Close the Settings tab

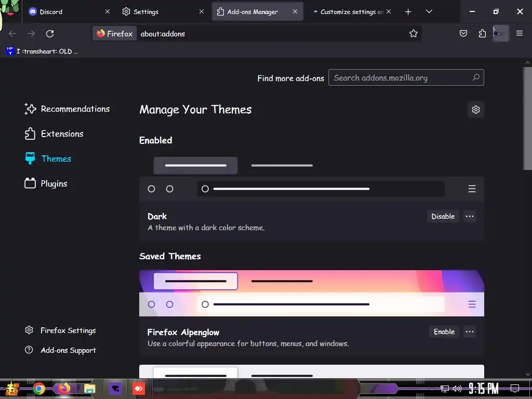[202, 11]
